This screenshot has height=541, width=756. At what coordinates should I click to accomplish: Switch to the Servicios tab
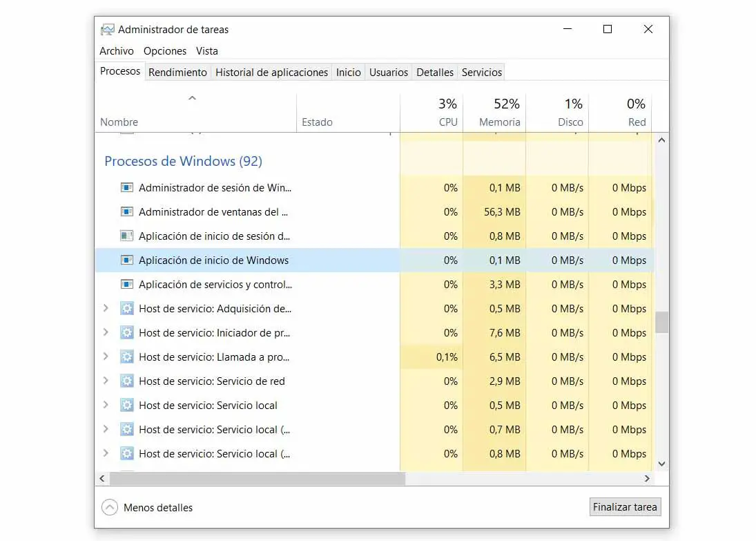pyautogui.click(x=482, y=73)
